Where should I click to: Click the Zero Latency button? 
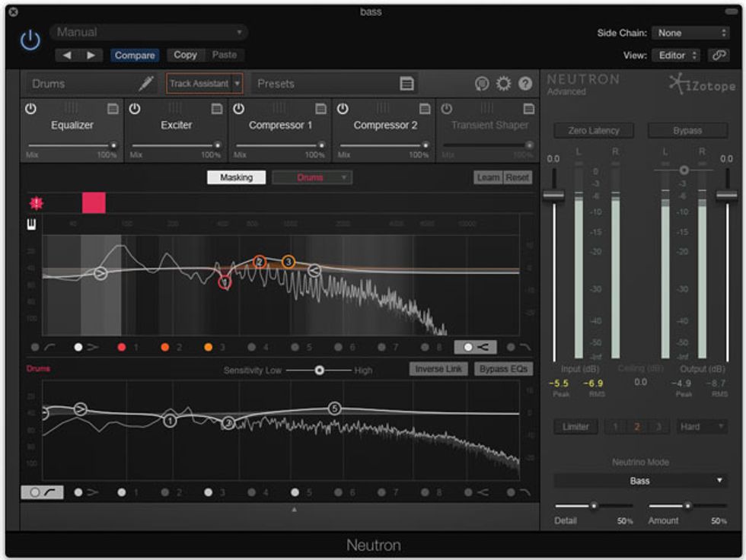[594, 130]
